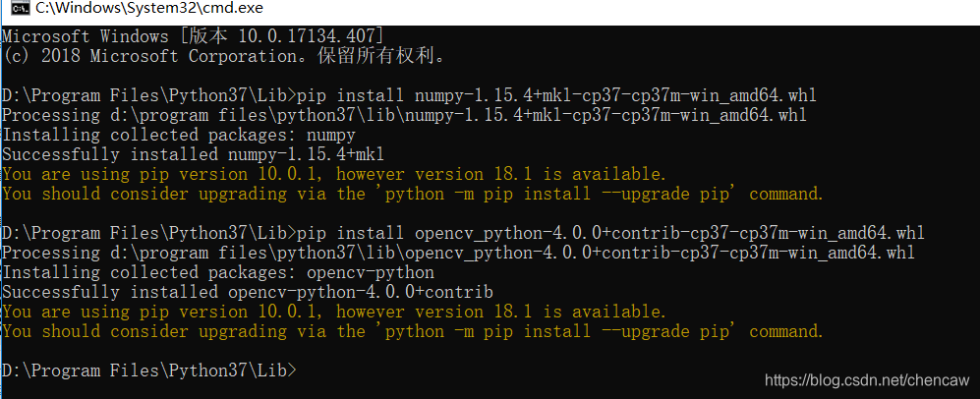
Task: Click the final empty D:\Program Files\Python37\Lib> prompt
Action: pos(148,370)
